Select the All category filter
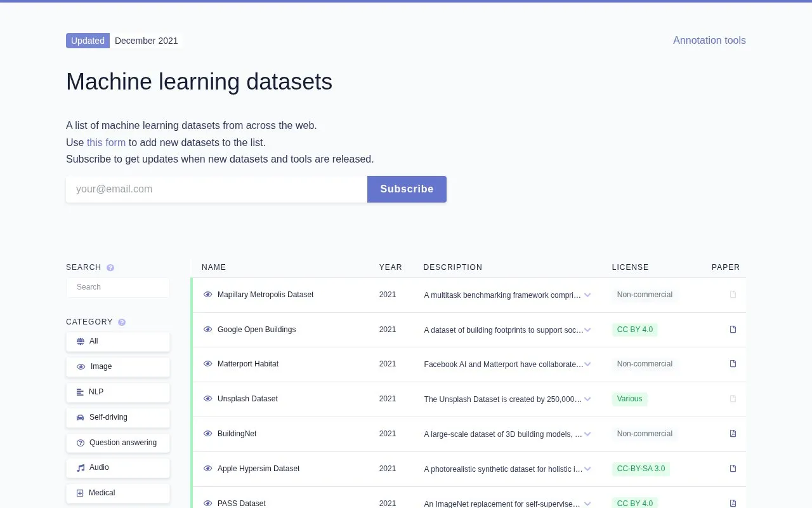Image resolution: width=812 pixels, height=508 pixels. point(118,341)
